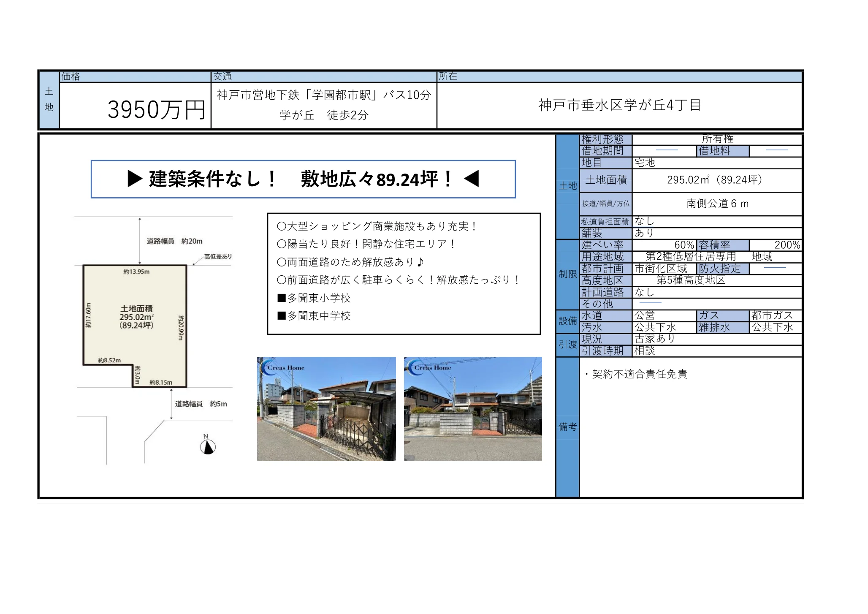The image size is (868, 614).
Task: Click the 借地期間 label cell
Action: click(x=606, y=151)
